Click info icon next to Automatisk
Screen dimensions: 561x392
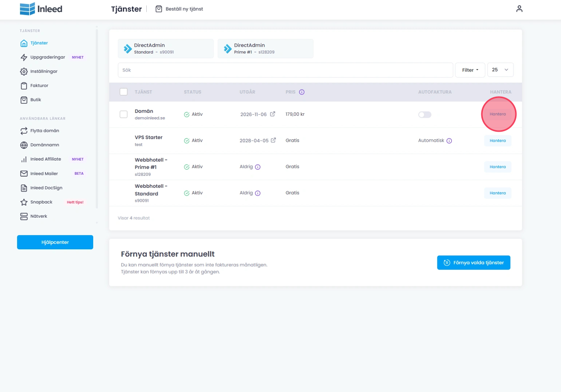(449, 141)
